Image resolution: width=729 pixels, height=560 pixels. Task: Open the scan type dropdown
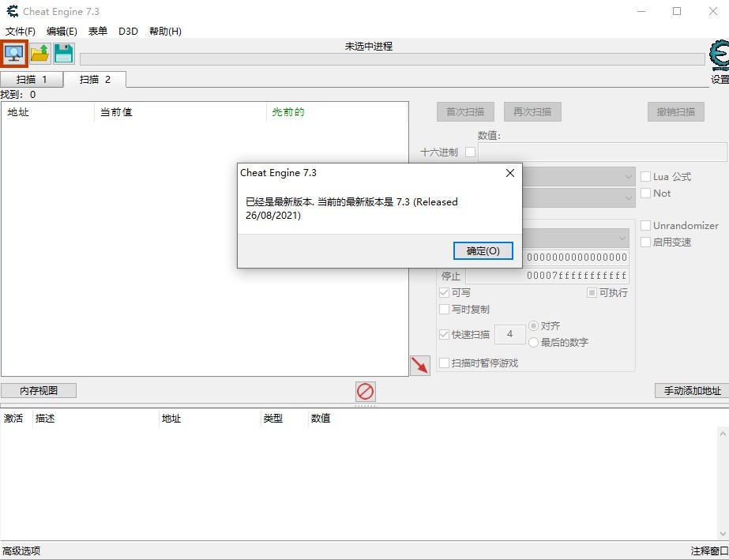coord(628,176)
